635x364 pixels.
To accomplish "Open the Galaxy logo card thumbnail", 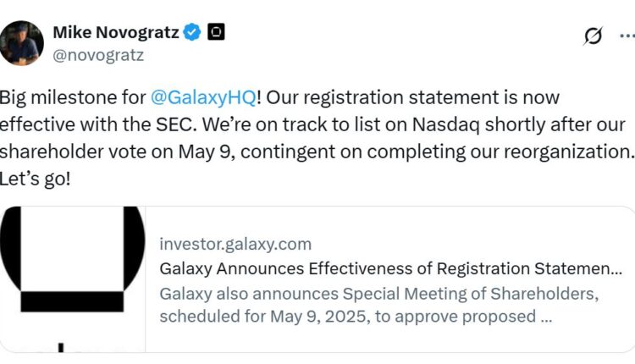I will [x=74, y=279].
